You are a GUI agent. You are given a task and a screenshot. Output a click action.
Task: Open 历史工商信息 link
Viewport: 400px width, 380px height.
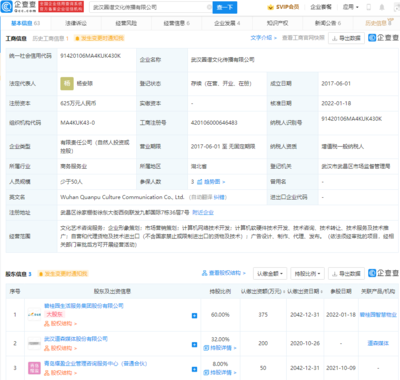point(50,38)
